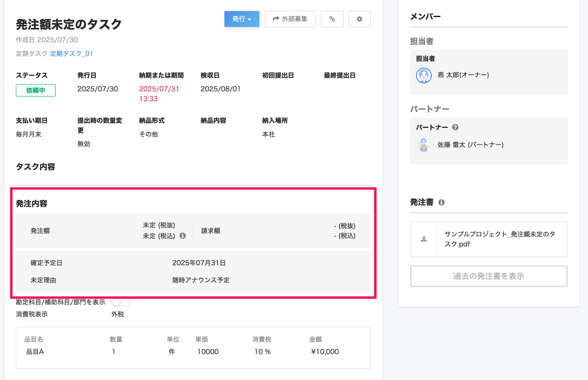588x380 pixels.
Task: Click the 消費税表示 value 外税
Action: click(118, 314)
